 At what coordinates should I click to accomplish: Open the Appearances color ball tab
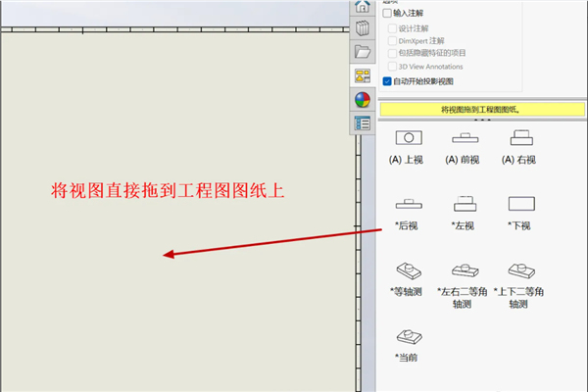coord(362,100)
